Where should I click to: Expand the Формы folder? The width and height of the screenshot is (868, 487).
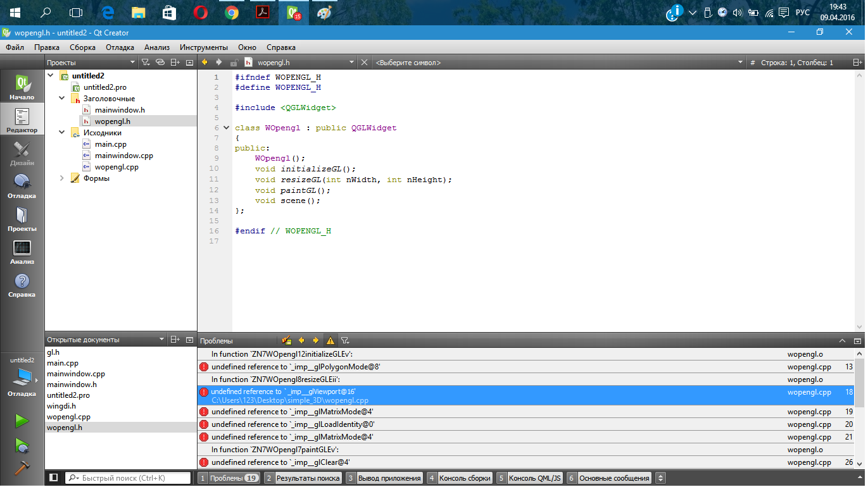(x=61, y=178)
